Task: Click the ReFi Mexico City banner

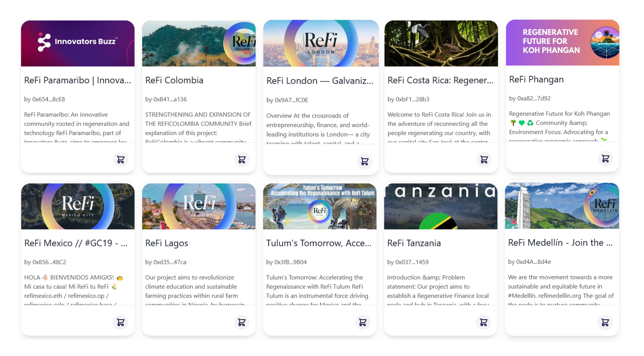Action: (x=78, y=206)
